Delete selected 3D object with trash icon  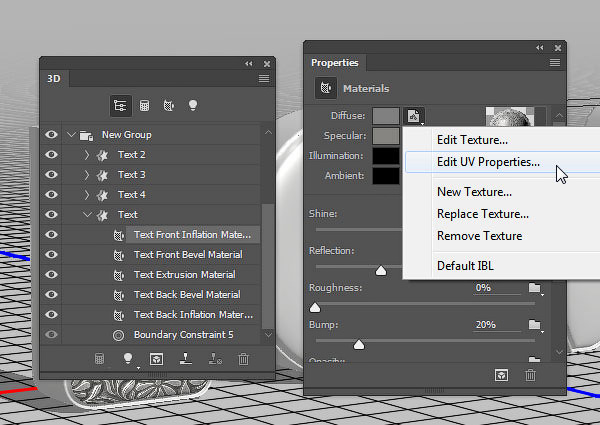pyautogui.click(x=245, y=358)
